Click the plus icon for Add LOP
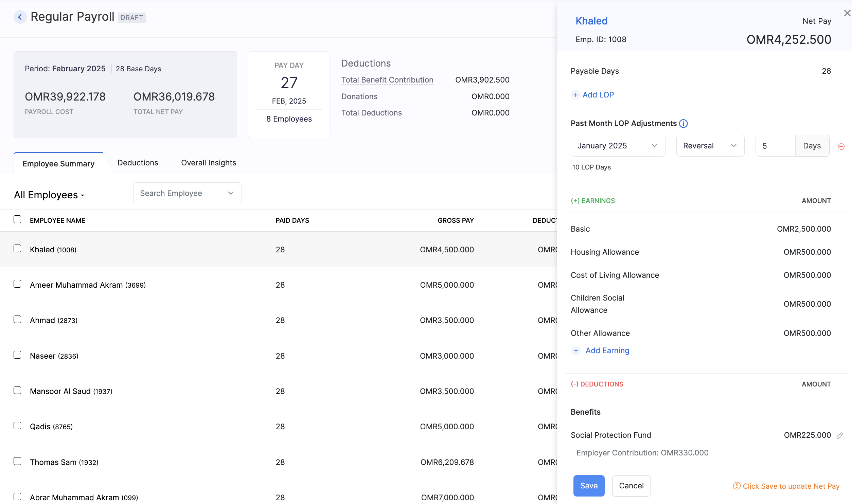Viewport: 852px width, 504px height. 575,95
